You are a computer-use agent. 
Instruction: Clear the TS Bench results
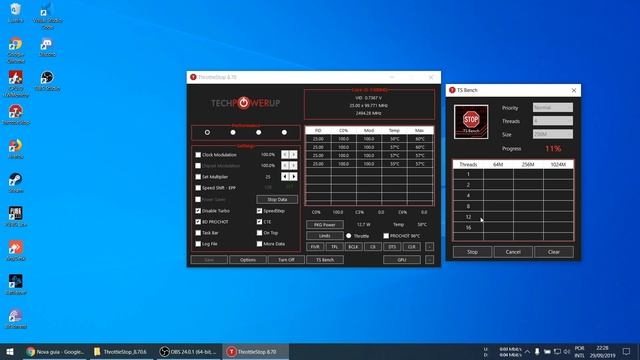pos(554,252)
